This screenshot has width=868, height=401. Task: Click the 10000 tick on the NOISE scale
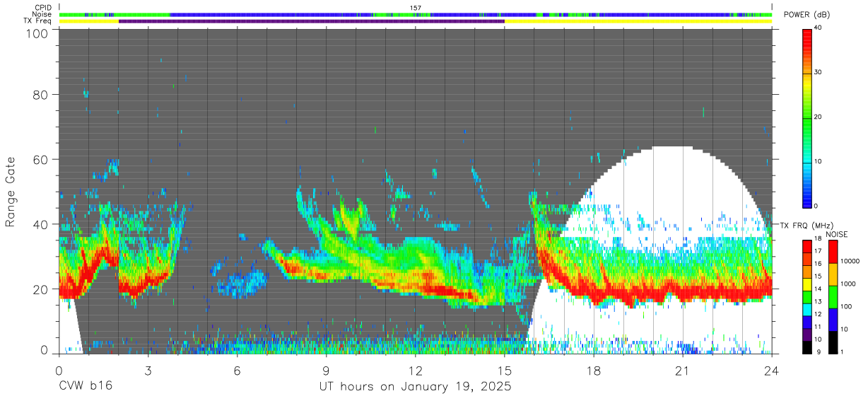(x=850, y=262)
